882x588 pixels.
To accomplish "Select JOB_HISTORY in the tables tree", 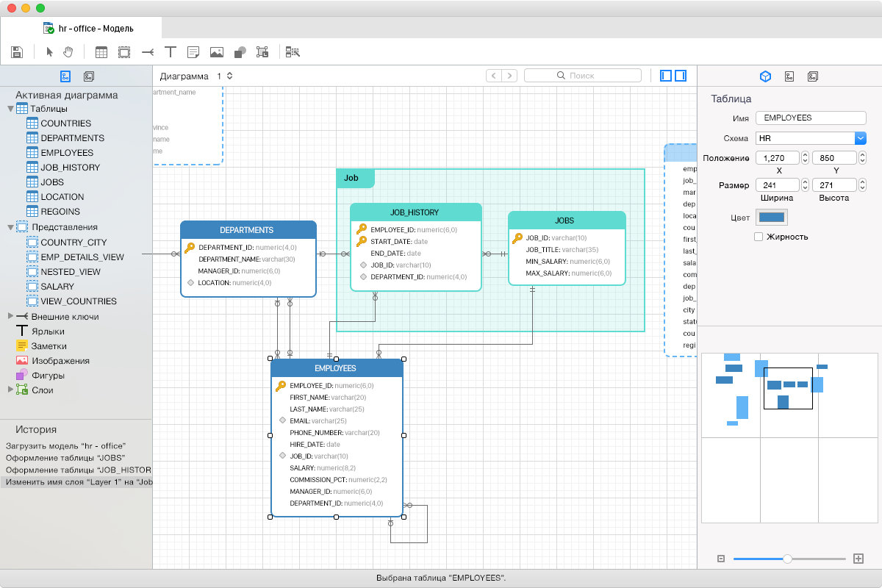I will (x=70, y=168).
